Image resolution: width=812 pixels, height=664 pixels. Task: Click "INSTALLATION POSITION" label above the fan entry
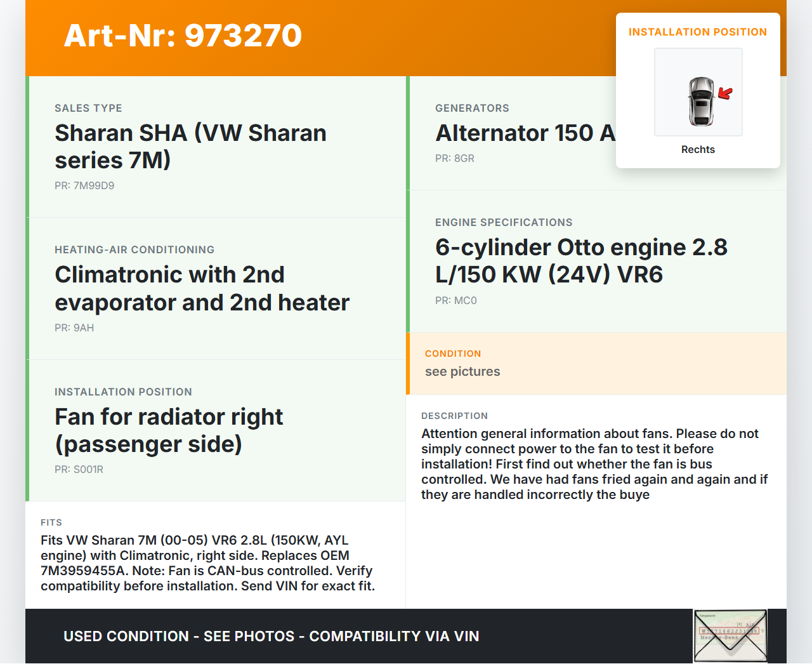point(123,392)
